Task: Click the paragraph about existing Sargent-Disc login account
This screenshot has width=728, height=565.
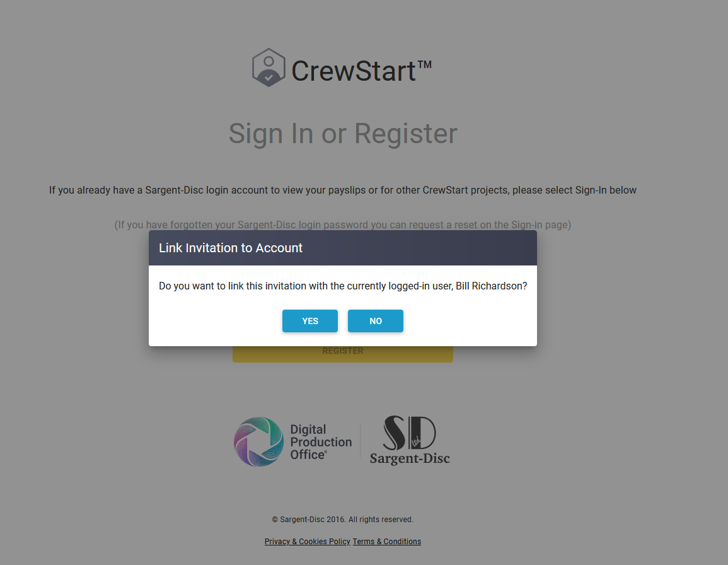Action: coord(343,190)
